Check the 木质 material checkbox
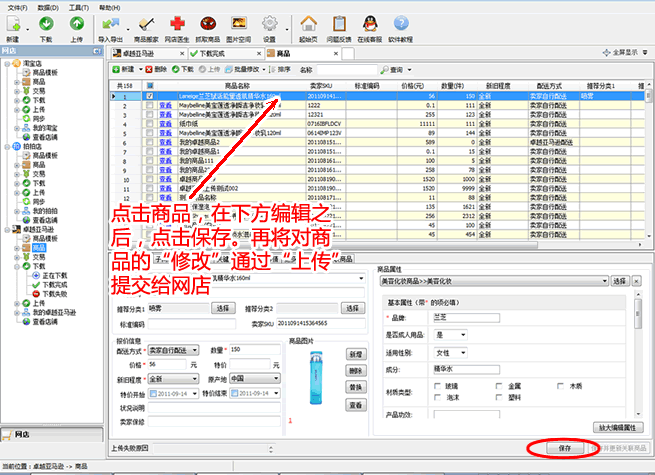Screen dimensions: 655x475 point(560,386)
